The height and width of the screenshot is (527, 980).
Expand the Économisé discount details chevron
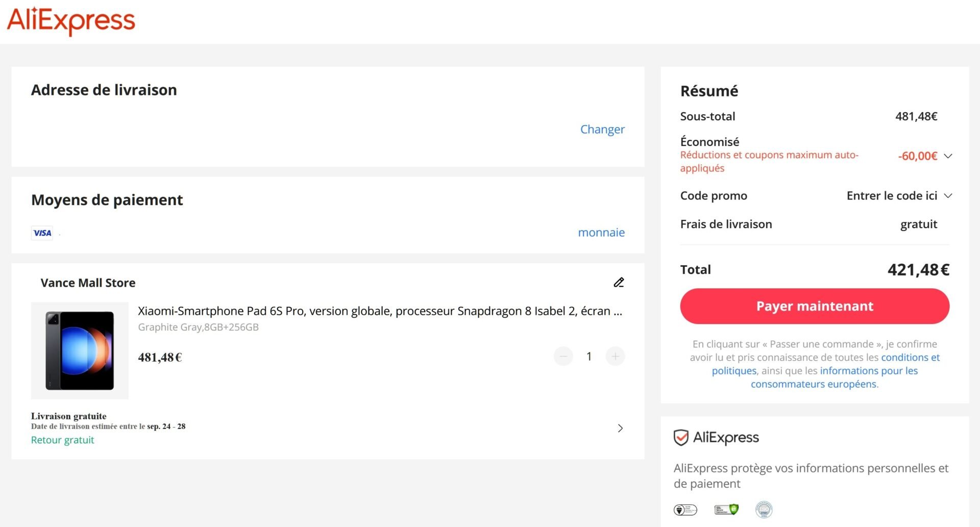coord(948,156)
